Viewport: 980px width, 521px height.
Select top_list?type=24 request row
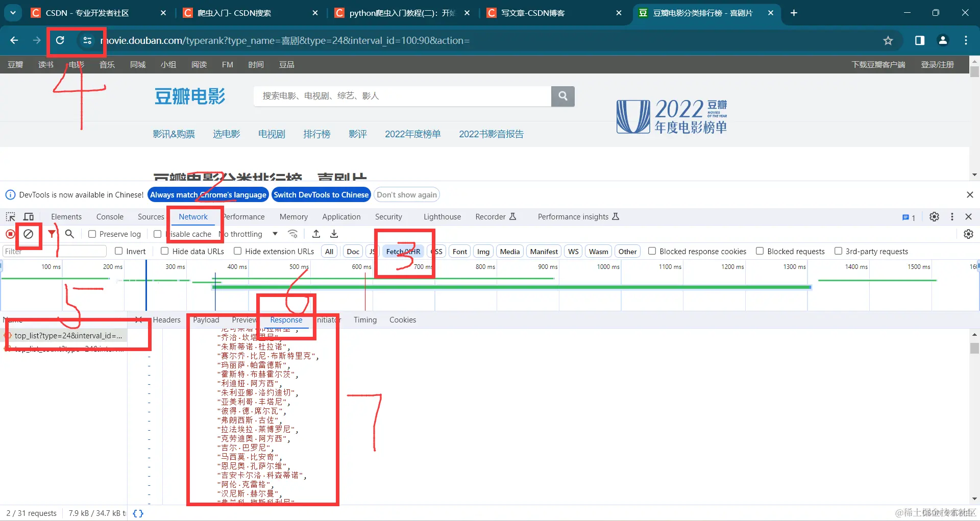65,336
